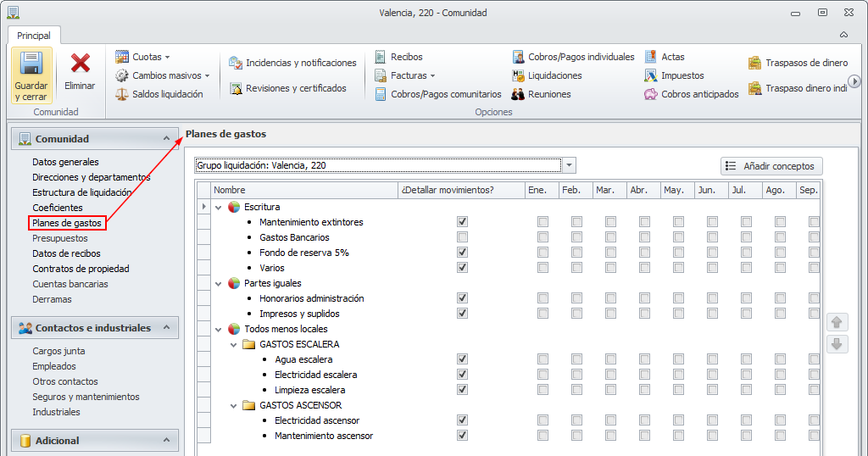Open Recibos from the ribbon

406,57
